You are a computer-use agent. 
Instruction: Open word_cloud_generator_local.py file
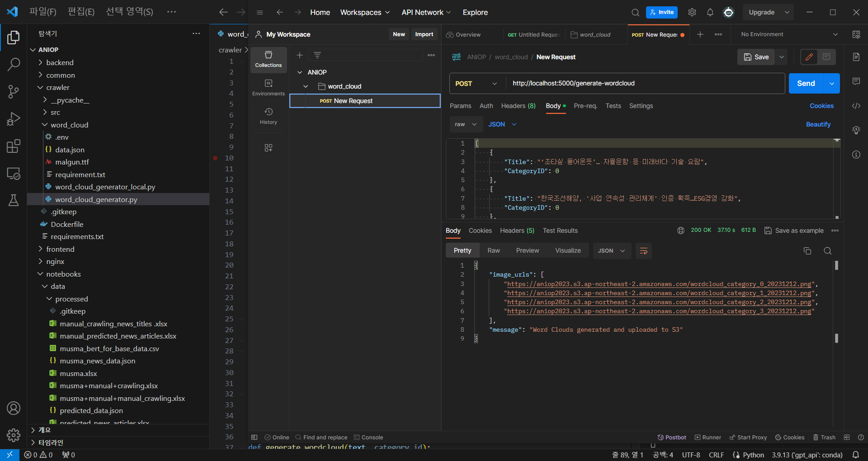(x=105, y=187)
